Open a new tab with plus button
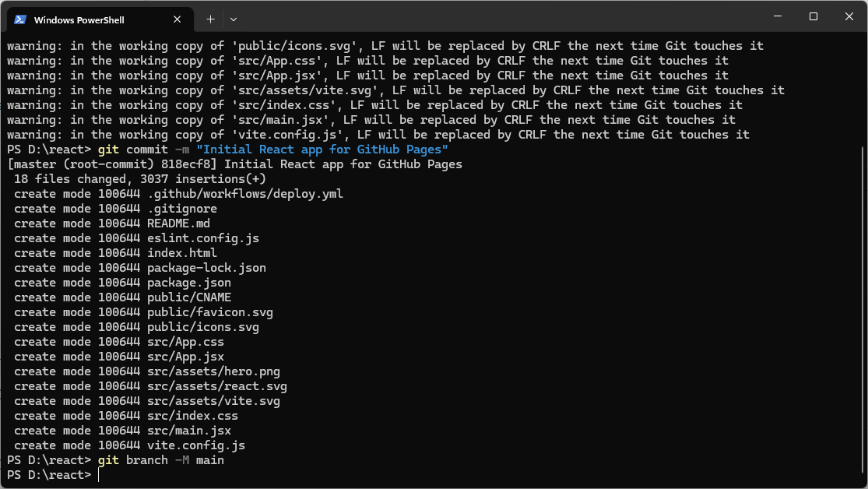 pos(210,19)
